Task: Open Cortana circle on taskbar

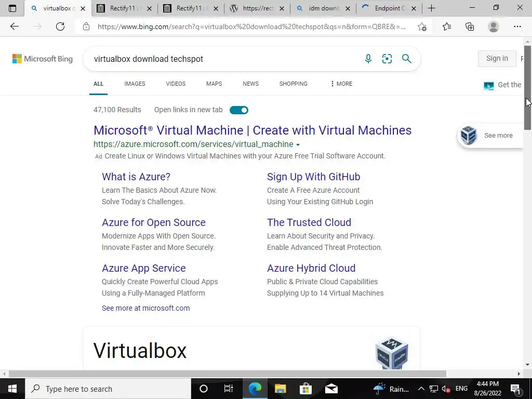Action: [x=204, y=389]
